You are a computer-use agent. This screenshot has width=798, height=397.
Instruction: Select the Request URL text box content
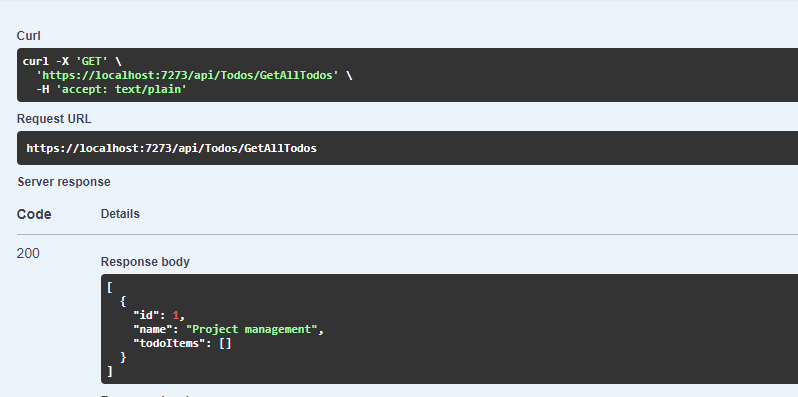[172, 148]
